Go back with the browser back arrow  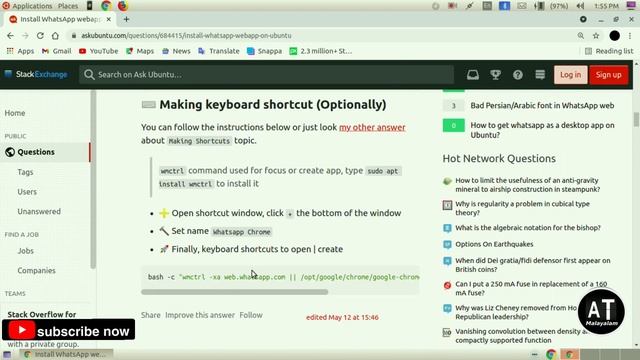pos(10,36)
